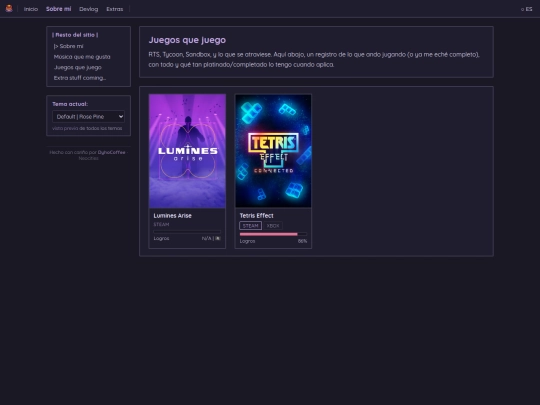Viewport: 540px width, 405px height.
Task: Open the Devlog nav item
Action: point(89,9)
